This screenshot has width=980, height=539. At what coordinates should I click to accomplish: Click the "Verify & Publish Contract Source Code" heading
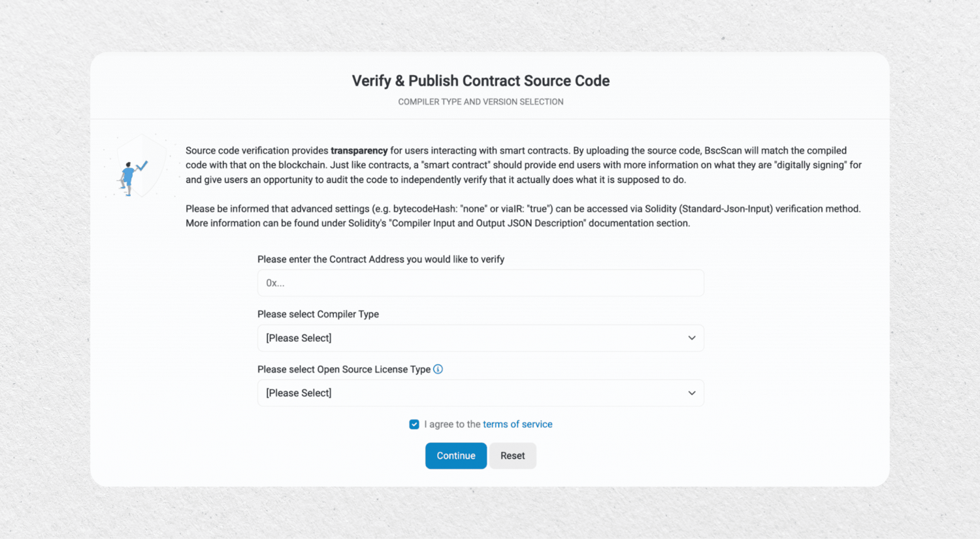481,81
